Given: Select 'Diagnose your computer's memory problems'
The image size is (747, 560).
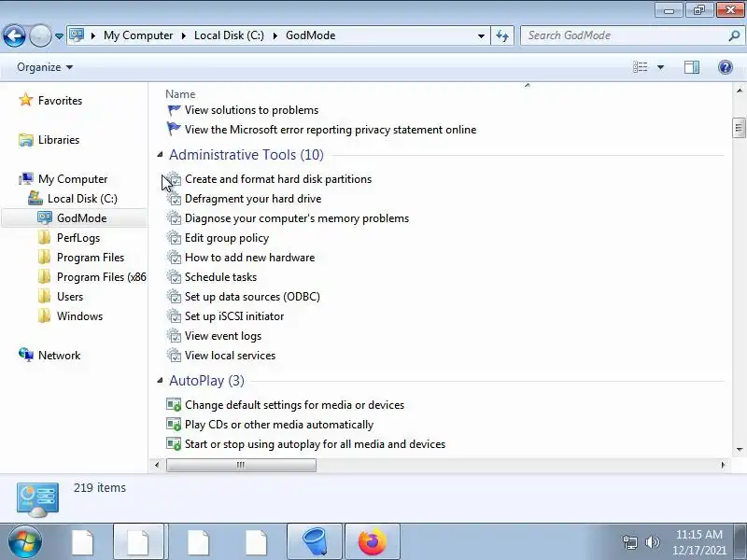Looking at the screenshot, I should [x=296, y=218].
